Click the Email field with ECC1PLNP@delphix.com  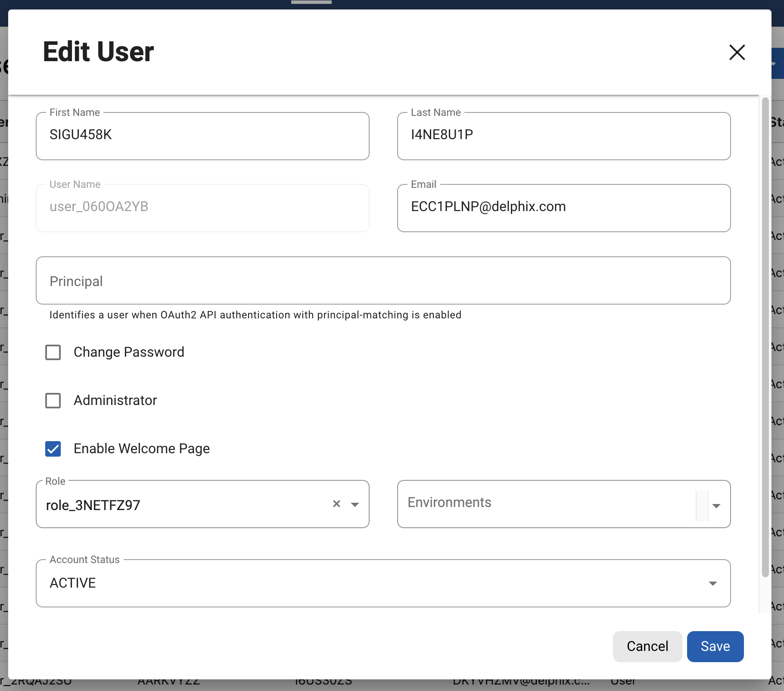pyautogui.click(x=563, y=207)
